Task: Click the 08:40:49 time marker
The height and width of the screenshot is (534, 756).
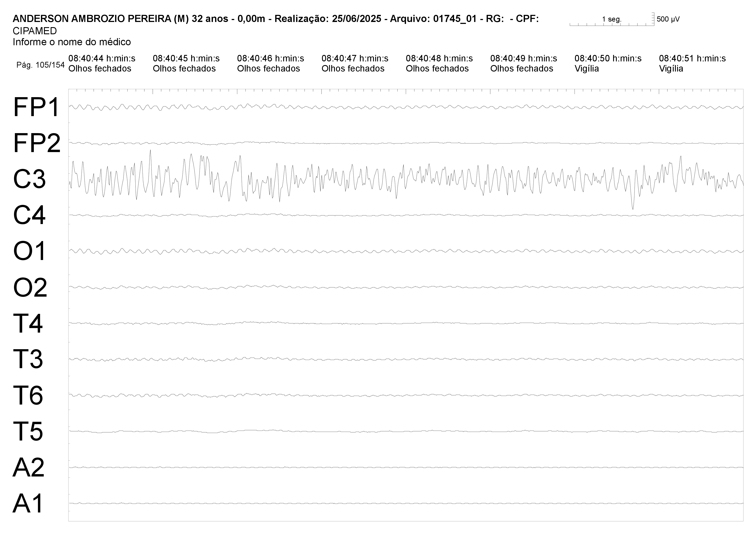Action: [523, 59]
